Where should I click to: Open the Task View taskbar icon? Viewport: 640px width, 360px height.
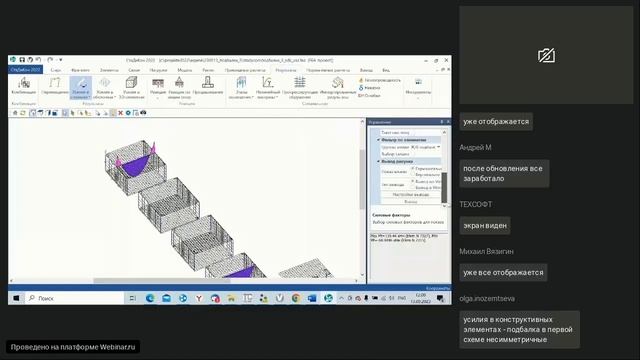click(133, 298)
